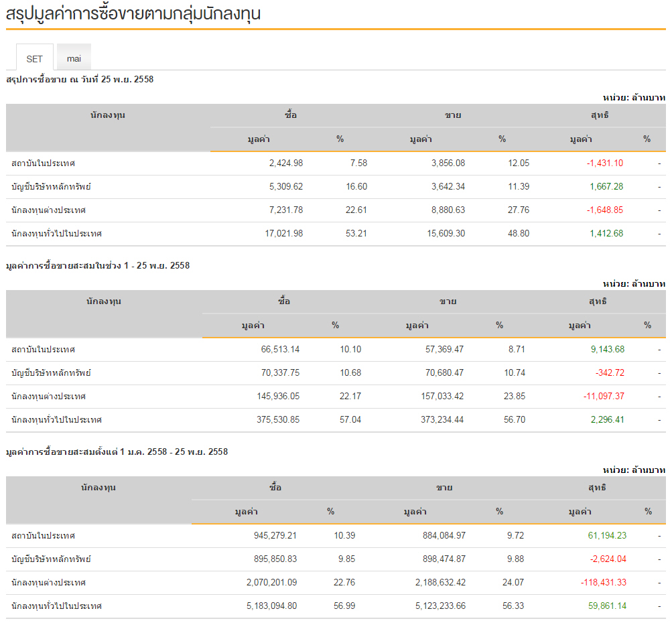Click the page title สรุปมูลค่าการซื้อขายตามกลุ่มนักลงทุน
672x627 pixels.
(x=133, y=13)
